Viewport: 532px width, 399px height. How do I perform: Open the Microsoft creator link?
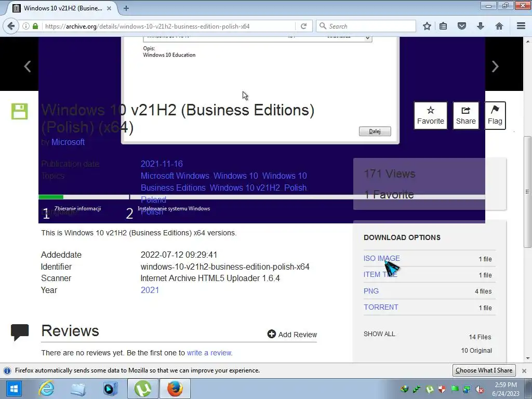pyautogui.click(x=68, y=142)
